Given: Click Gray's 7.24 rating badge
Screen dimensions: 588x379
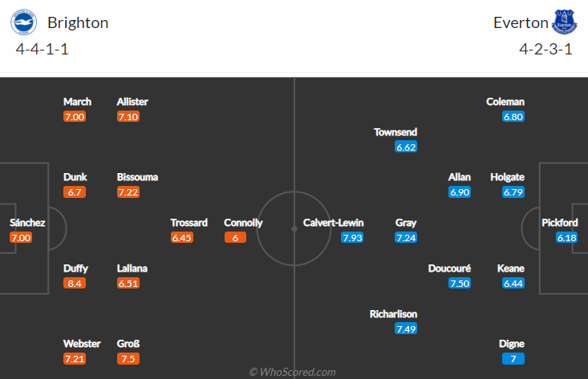Looking at the screenshot, I should 406,238.
